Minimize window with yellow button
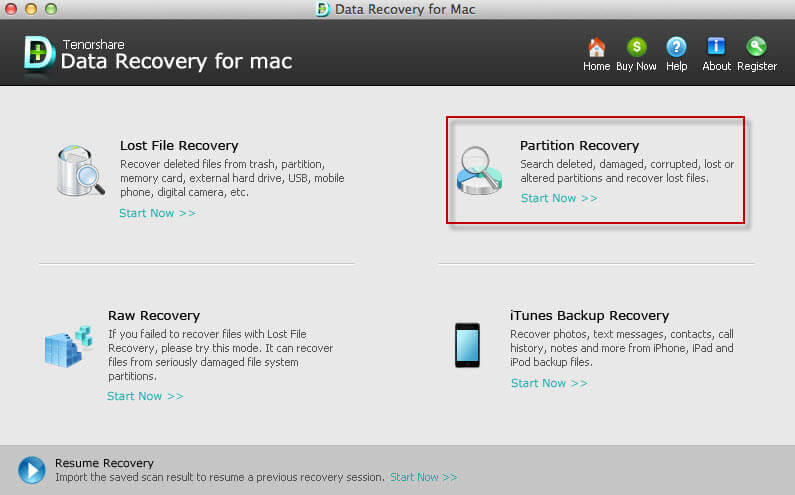Image resolution: width=795 pixels, height=495 pixels. (31, 9)
